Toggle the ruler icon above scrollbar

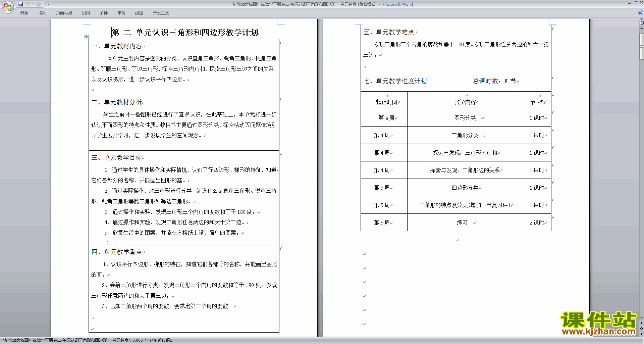[641, 23]
